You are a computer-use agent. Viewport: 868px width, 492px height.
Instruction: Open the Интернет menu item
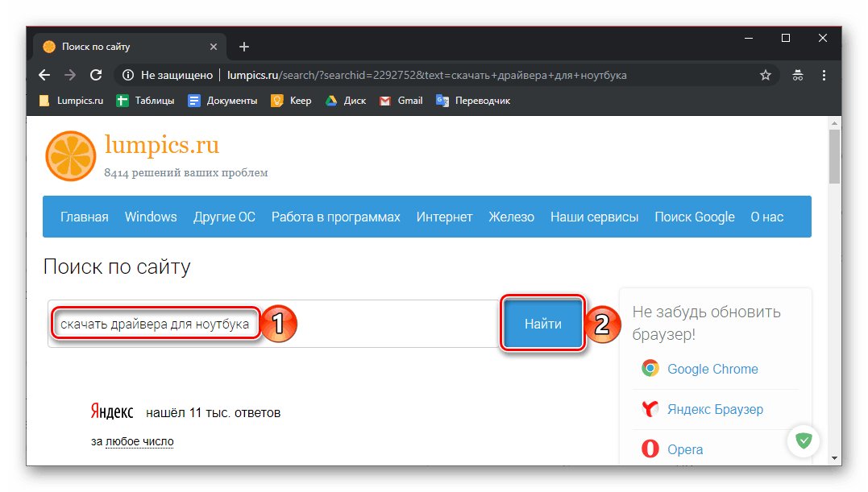click(x=445, y=217)
